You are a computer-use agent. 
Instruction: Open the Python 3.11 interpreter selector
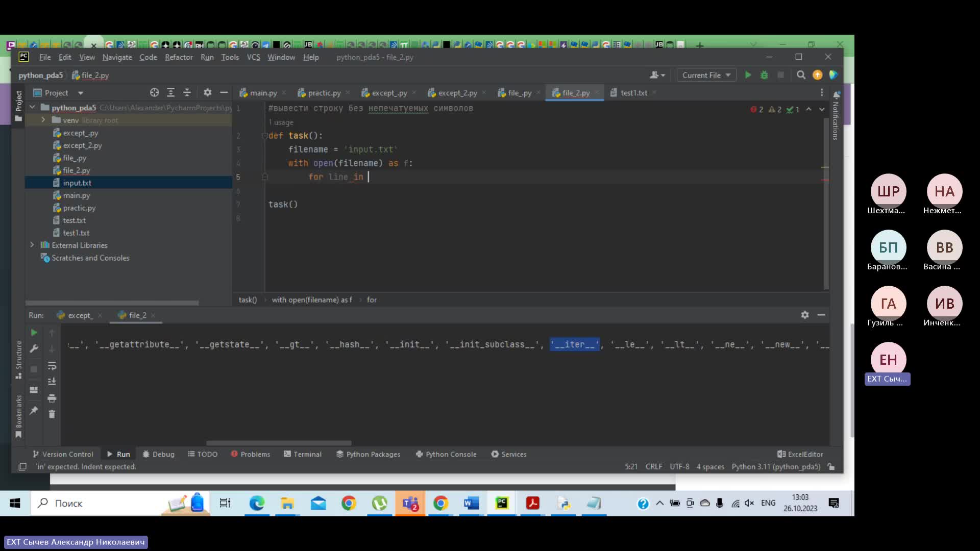(776, 467)
